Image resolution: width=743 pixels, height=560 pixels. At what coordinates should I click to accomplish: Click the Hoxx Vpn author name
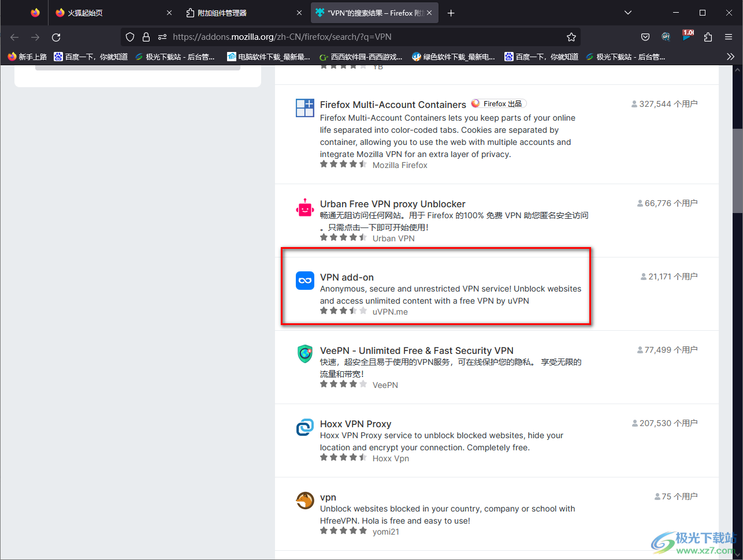(x=391, y=458)
